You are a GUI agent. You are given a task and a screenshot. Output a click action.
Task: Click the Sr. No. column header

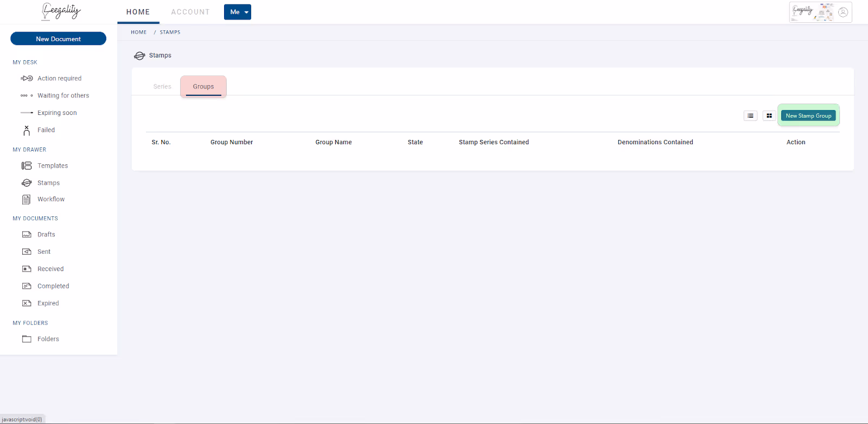[161, 142]
